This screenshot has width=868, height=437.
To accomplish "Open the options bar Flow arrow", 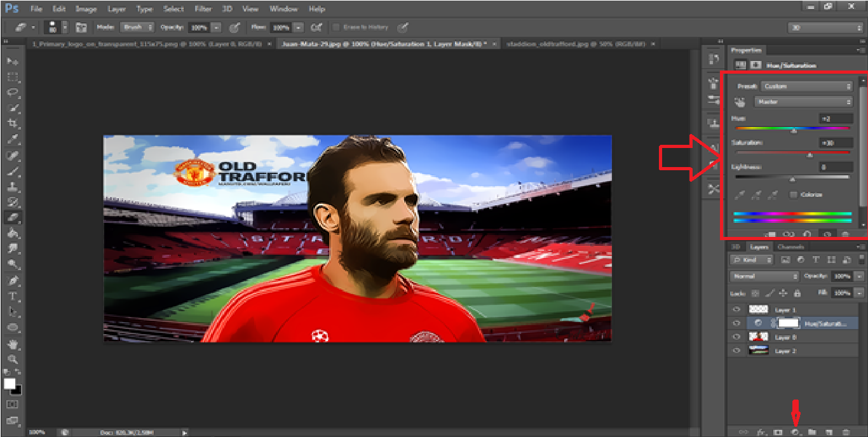I will coord(299,27).
